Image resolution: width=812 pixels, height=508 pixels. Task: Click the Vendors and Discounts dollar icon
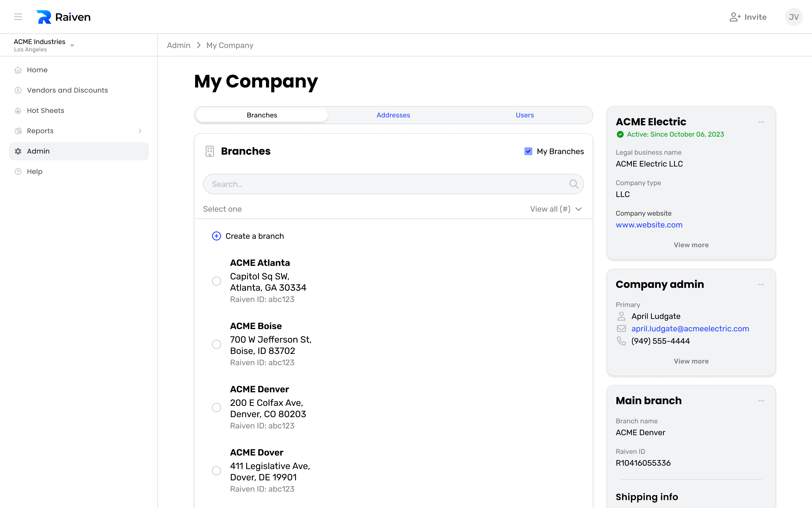pyautogui.click(x=18, y=90)
